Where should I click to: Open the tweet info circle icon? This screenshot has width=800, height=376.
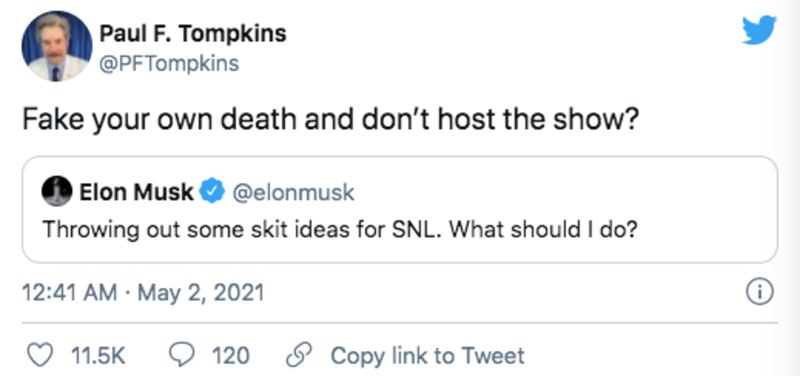point(760,293)
